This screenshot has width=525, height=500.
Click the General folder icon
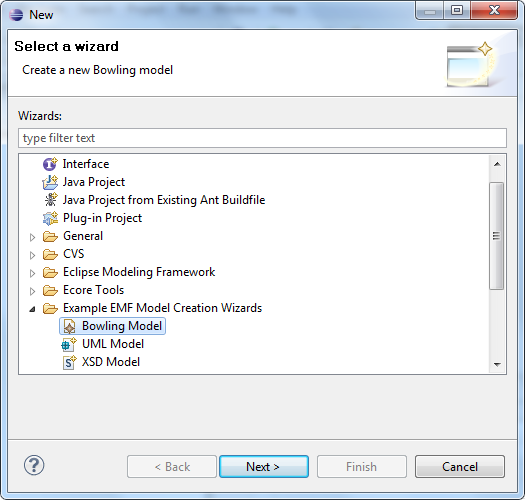click(x=50, y=236)
